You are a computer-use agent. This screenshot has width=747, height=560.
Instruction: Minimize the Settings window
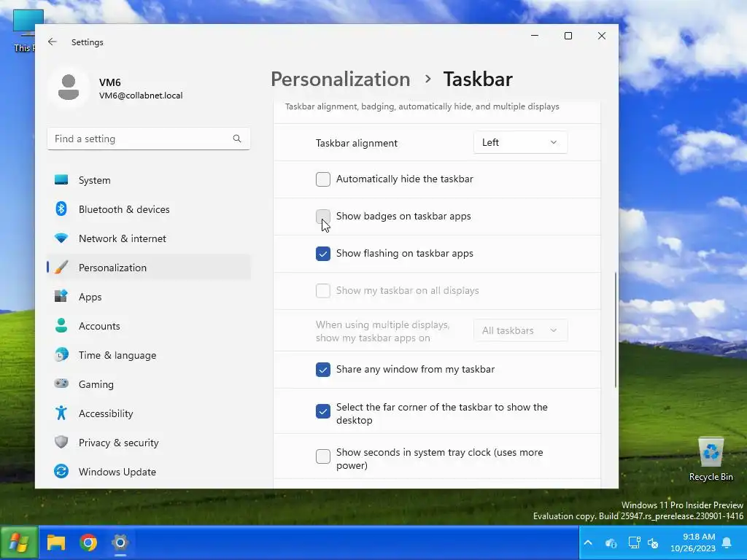[x=535, y=36]
